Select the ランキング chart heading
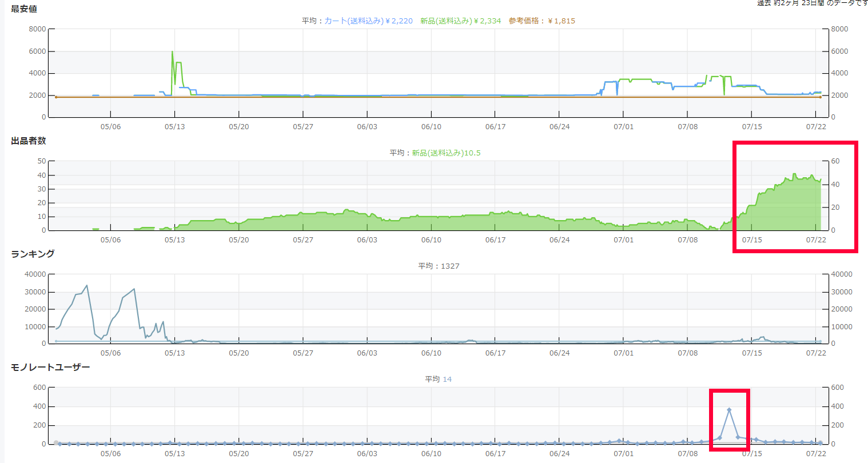 pos(33,254)
